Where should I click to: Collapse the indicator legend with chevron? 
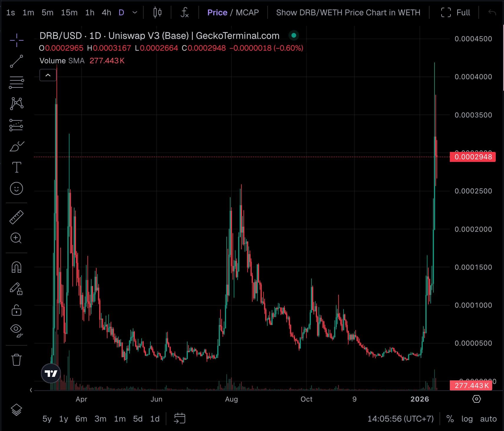point(48,75)
